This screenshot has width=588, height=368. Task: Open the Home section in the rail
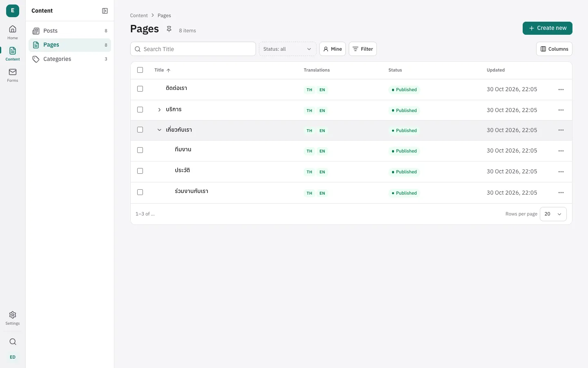pos(13,32)
